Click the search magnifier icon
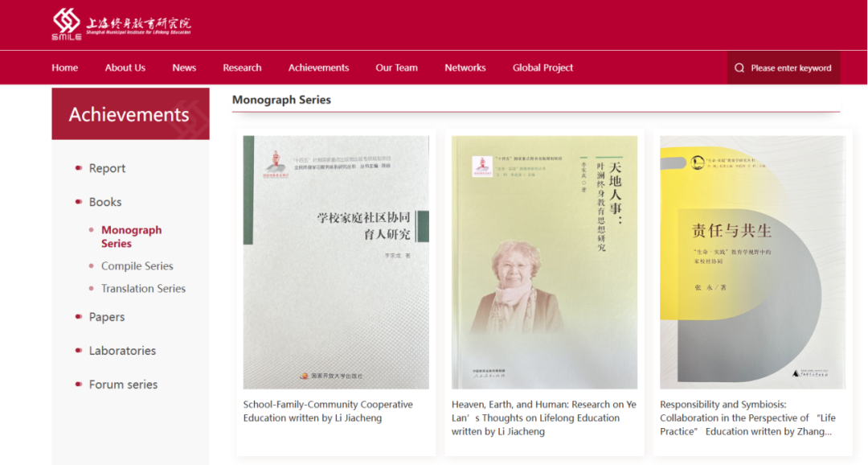The width and height of the screenshot is (868, 465). (x=739, y=68)
